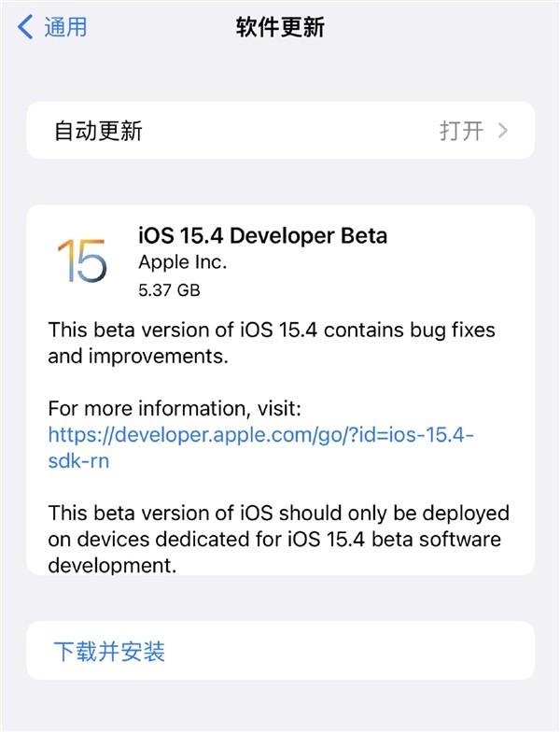Screen dimensions: 560x732
Task: Click the blank area of 下载并安装 row
Action: [350, 650]
